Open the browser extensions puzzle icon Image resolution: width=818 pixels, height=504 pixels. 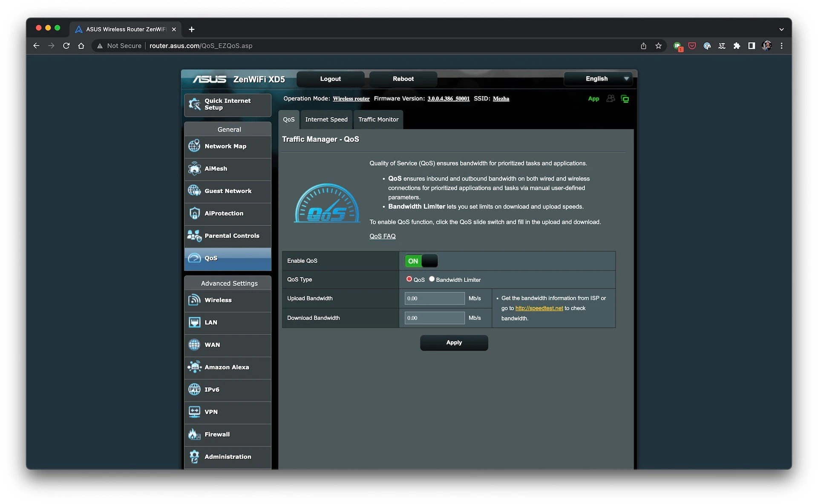point(737,46)
